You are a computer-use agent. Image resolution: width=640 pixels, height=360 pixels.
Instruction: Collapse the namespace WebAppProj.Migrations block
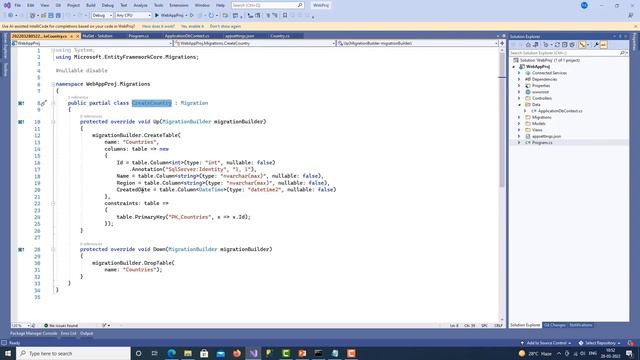point(53,84)
